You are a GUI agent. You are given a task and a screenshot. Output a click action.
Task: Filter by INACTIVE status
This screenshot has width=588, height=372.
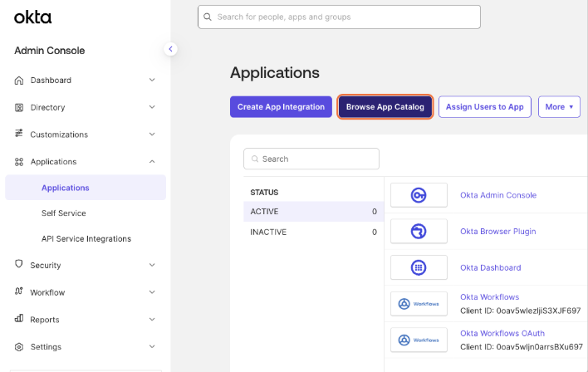[x=313, y=232]
